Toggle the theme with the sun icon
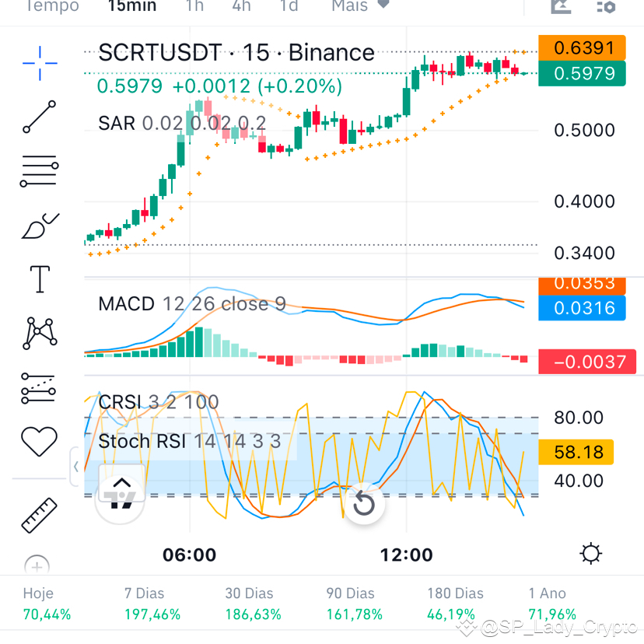The width and height of the screenshot is (644, 644). point(591,553)
